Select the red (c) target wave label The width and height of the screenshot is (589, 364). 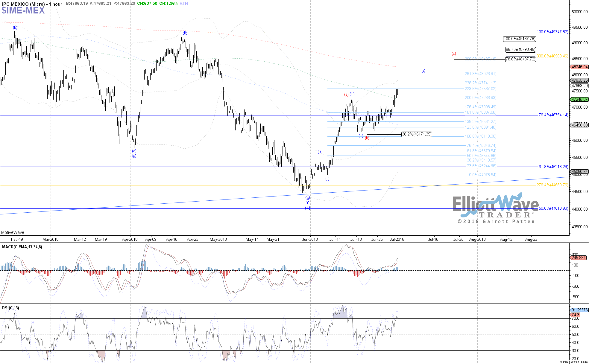[454, 54]
